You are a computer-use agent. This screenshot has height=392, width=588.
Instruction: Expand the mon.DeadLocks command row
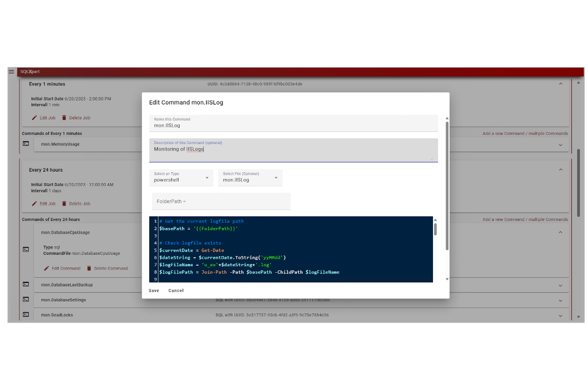click(560, 315)
